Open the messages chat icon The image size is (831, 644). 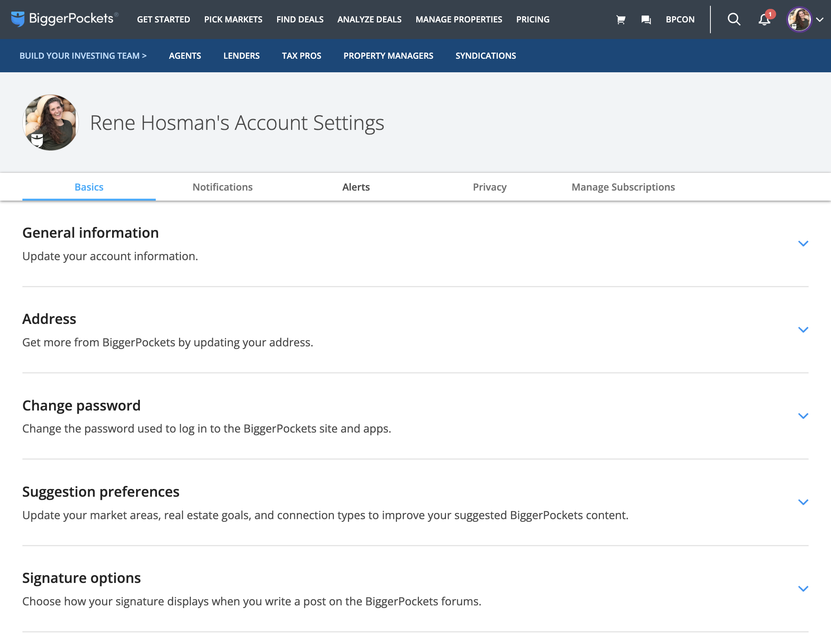[x=646, y=19]
